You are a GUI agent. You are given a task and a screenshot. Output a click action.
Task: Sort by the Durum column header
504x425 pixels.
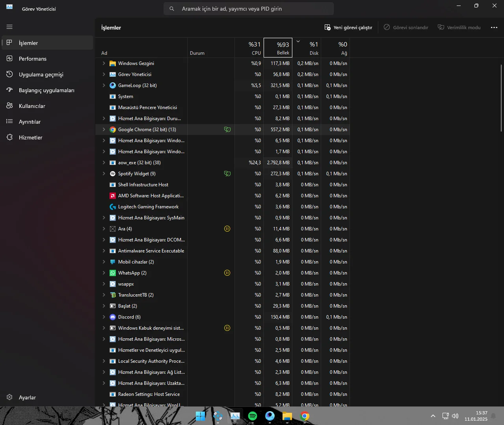point(211,48)
